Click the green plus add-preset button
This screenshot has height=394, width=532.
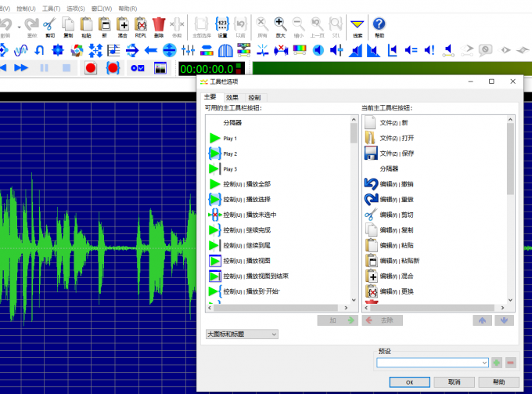[x=497, y=363]
